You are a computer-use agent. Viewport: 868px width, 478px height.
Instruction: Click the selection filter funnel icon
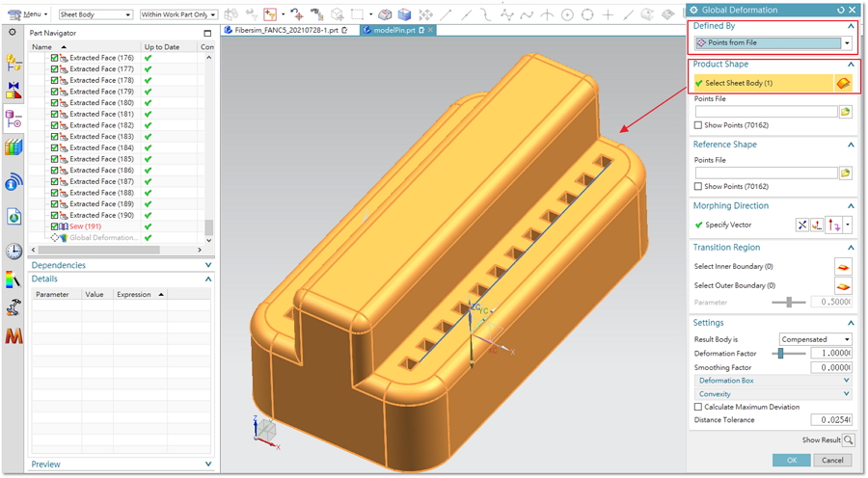(x=270, y=14)
